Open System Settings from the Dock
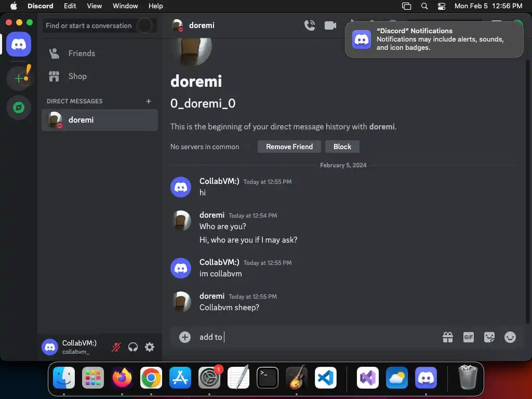The image size is (532, 399). coord(209,378)
